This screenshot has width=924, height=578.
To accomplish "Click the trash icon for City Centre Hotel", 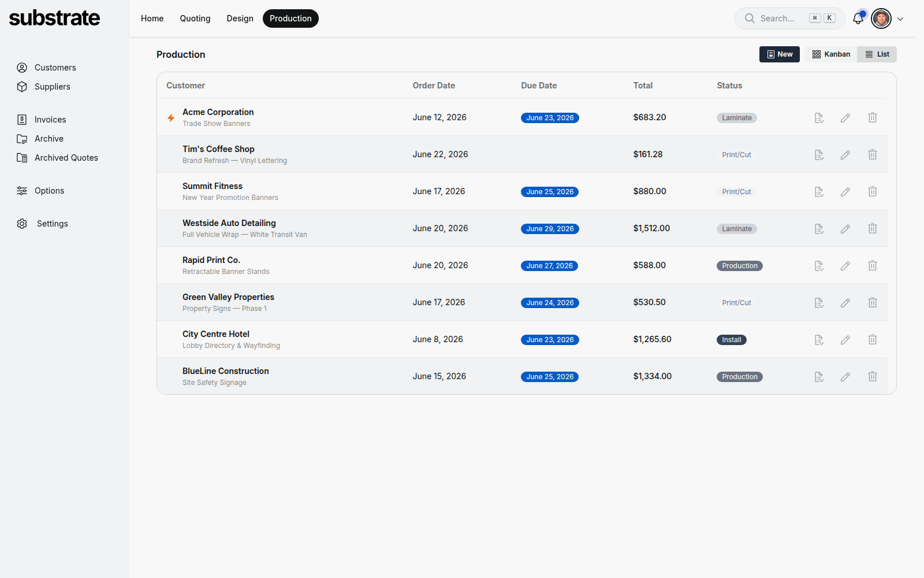I will pyautogui.click(x=873, y=340).
